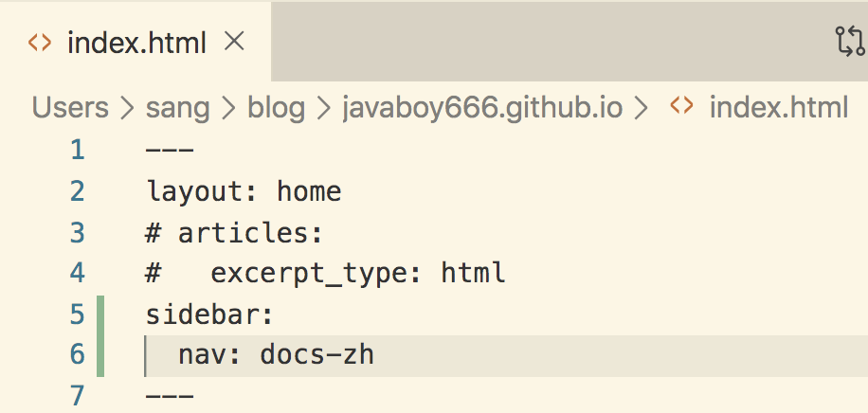Click the HTML file icon in tab
The image size is (868, 413).
(x=40, y=43)
